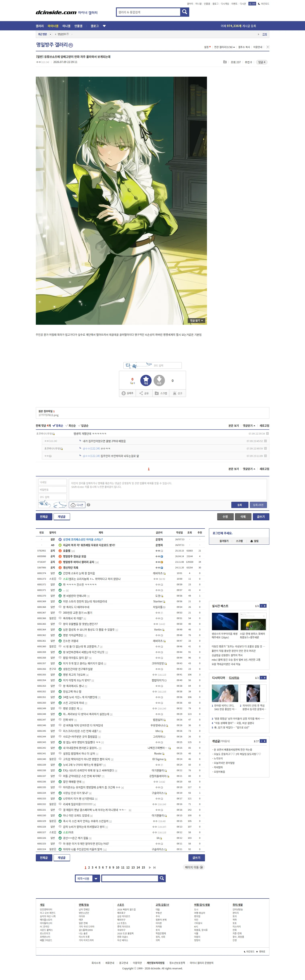Click the 삭제 delete button
305x980 pixels.
click(243, 517)
